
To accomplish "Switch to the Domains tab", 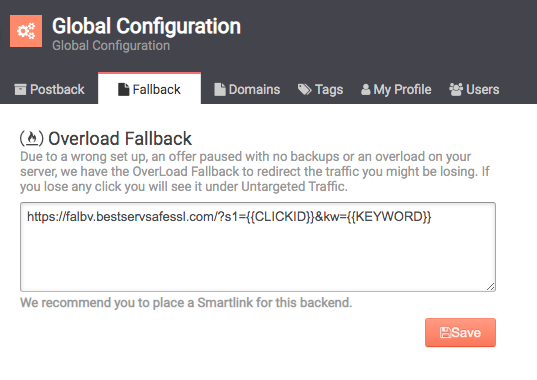I will [x=247, y=90].
